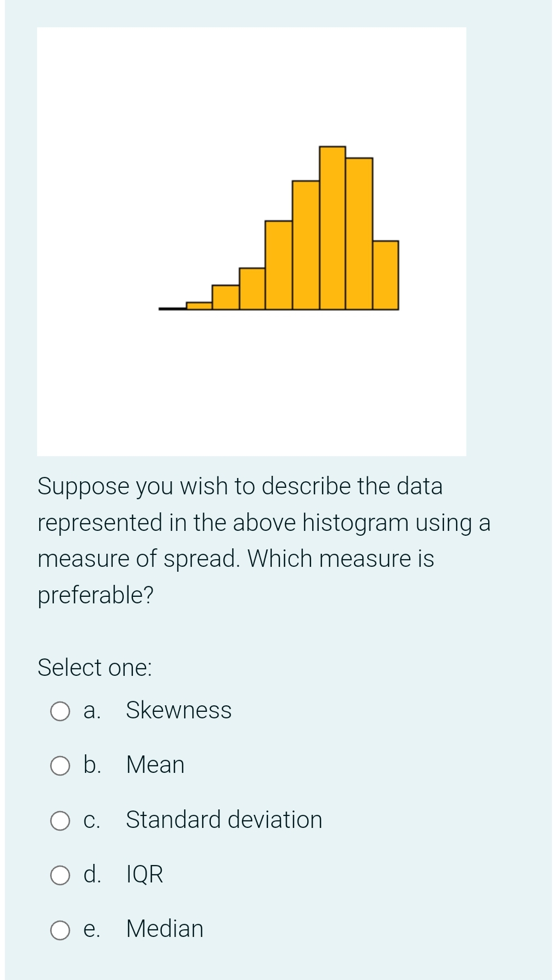Click the tallest histogram bar

coord(332,228)
